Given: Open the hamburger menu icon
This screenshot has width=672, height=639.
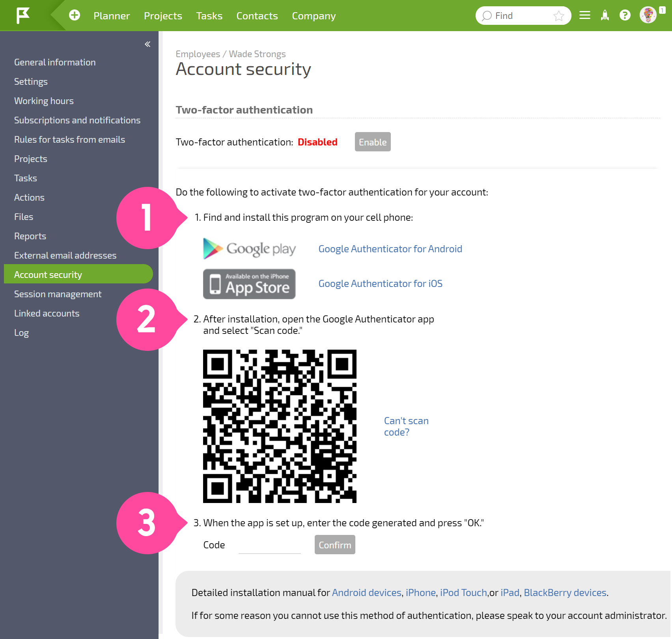Looking at the screenshot, I should (585, 15).
